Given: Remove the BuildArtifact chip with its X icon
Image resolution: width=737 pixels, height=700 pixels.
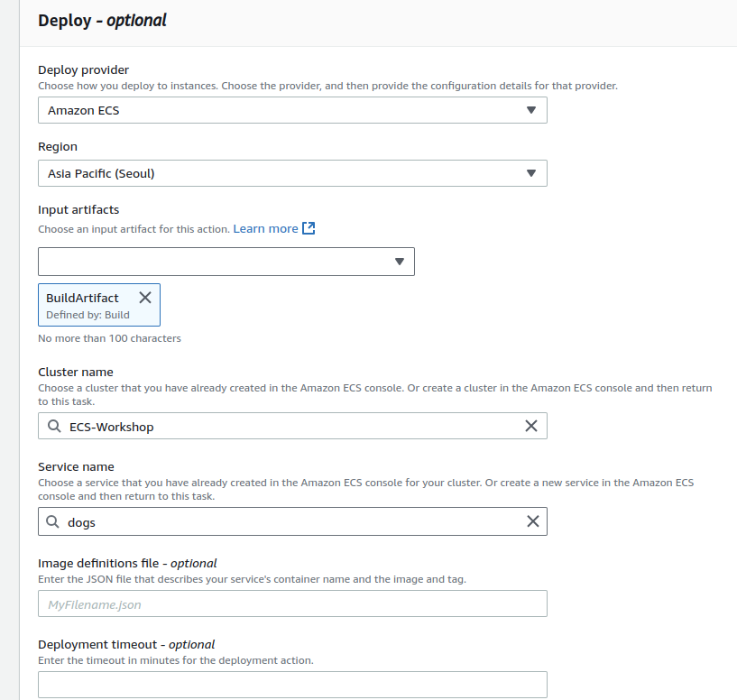Looking at the screenshot, I should [x=145, y=298].
